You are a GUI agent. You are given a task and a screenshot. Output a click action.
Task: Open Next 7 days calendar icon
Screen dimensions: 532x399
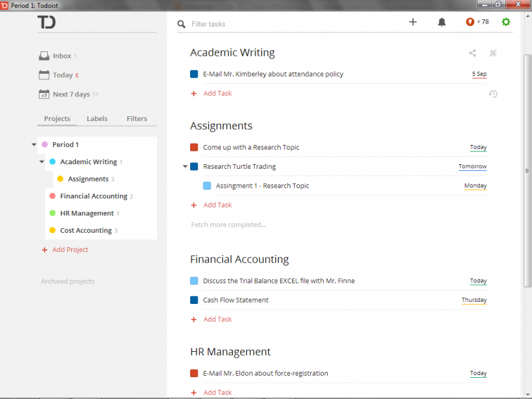(44, 94)
